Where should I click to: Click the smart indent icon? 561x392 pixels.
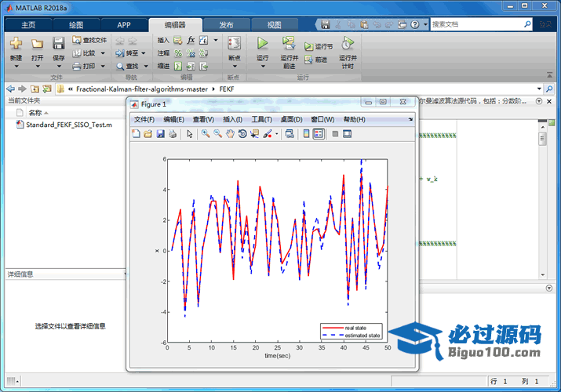(178, 66)
